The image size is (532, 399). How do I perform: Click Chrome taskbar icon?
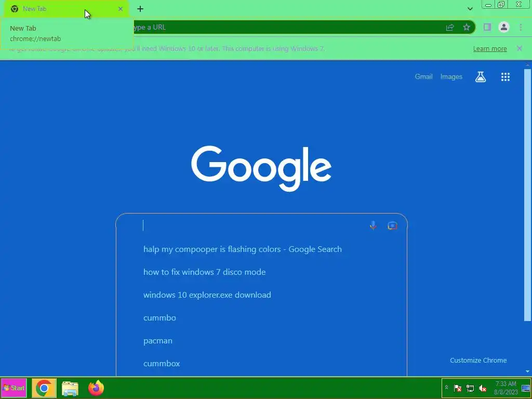[44, 388]
